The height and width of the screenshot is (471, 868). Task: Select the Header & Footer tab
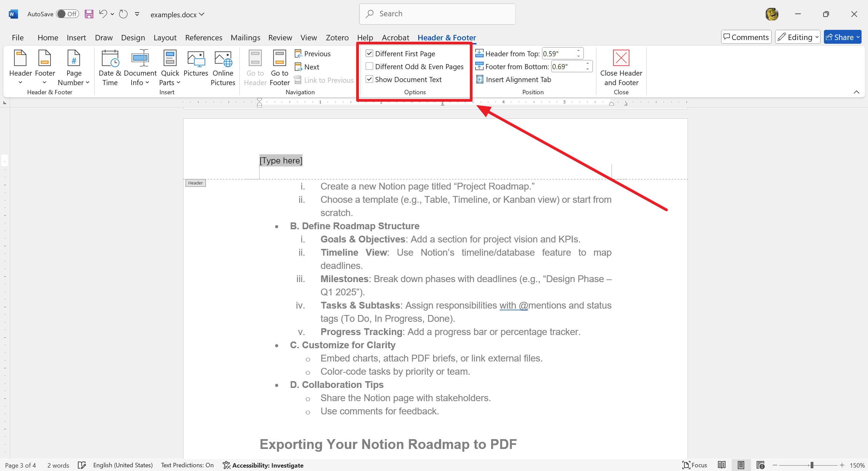(447, 38)
